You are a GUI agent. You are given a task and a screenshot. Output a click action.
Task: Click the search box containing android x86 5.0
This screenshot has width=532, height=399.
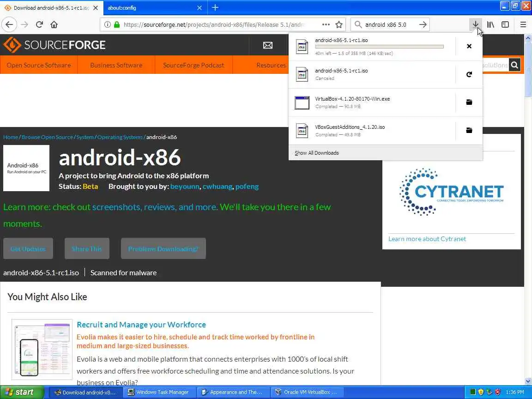[389, 24]
